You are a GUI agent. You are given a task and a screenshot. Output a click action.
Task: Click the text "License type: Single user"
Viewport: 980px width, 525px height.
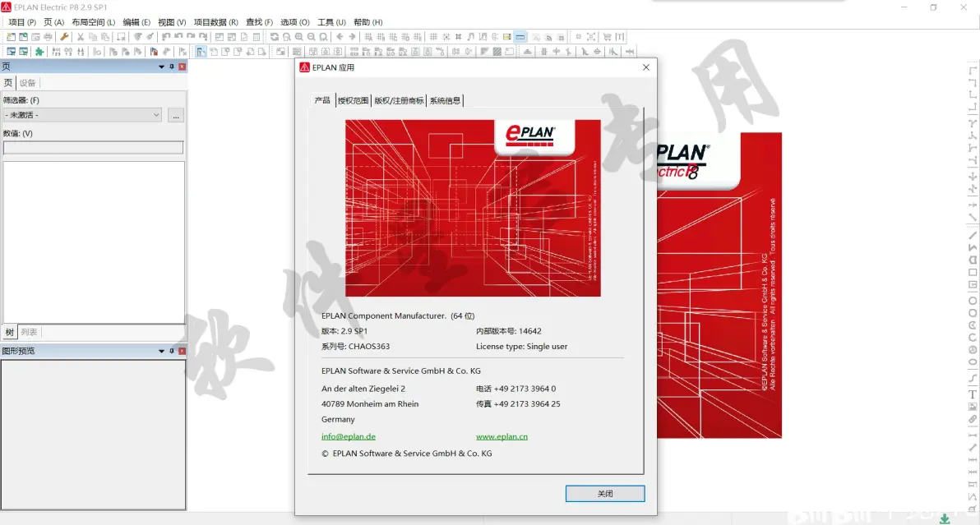point(522,347)
